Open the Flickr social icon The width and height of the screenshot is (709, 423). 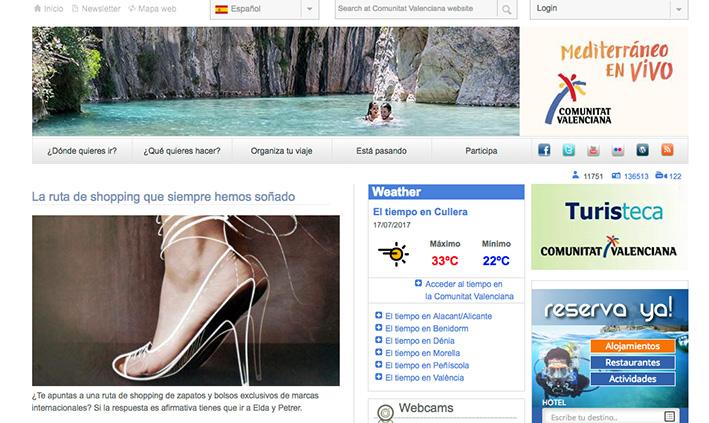[x=618, y=150]
